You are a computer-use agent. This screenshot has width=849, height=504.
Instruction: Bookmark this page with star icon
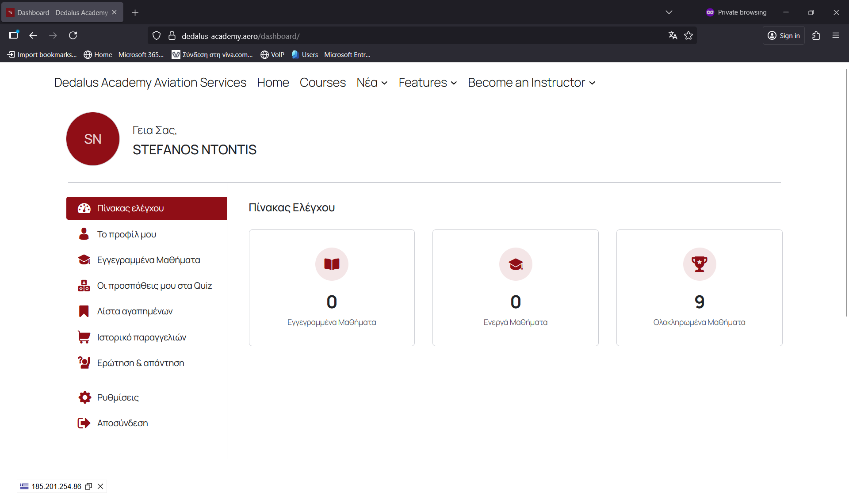click(x=688, y=36)
